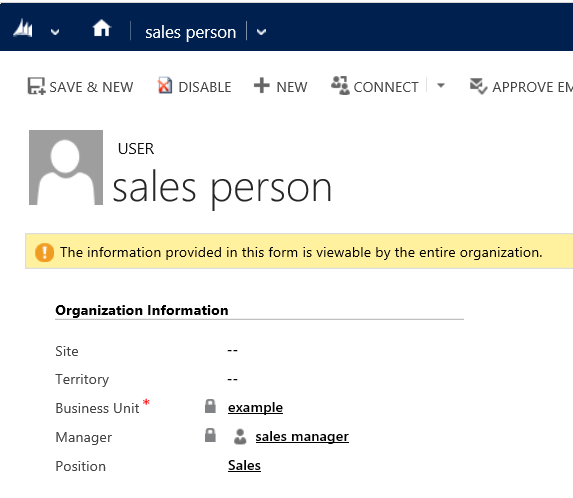Click the Approve Email envelope icon
The height and width of the screenshot is (498, 573).
click(478, 86)
